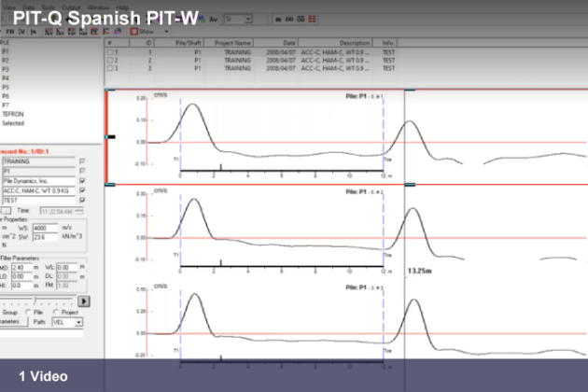Select pile P3 in the tree
Screen dimensions: 588x392
point(6,69)
